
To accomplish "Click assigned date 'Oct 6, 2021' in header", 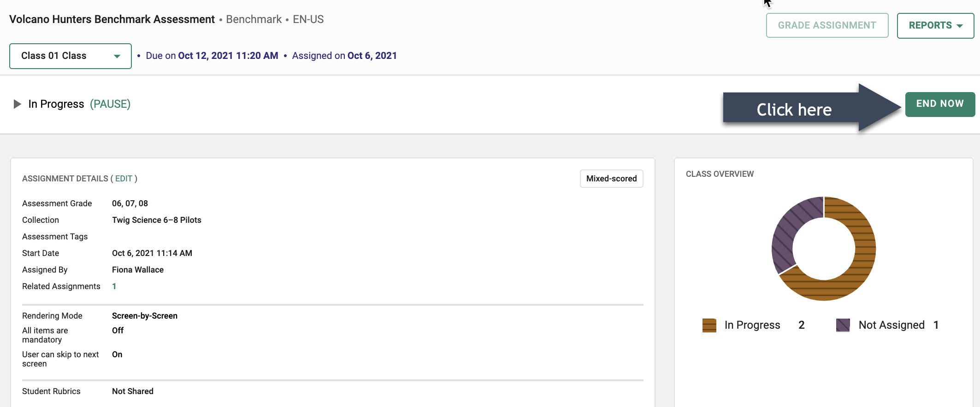I will tap(372, 56).
